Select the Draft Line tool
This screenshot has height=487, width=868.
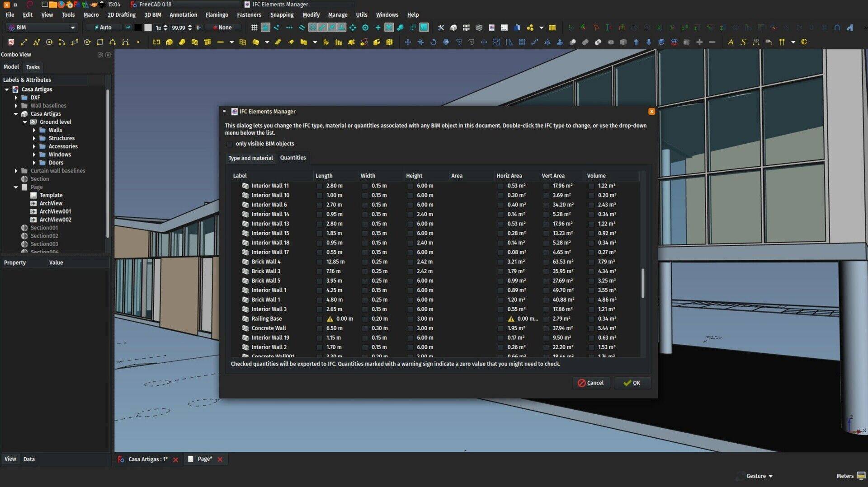click(24, 42)
